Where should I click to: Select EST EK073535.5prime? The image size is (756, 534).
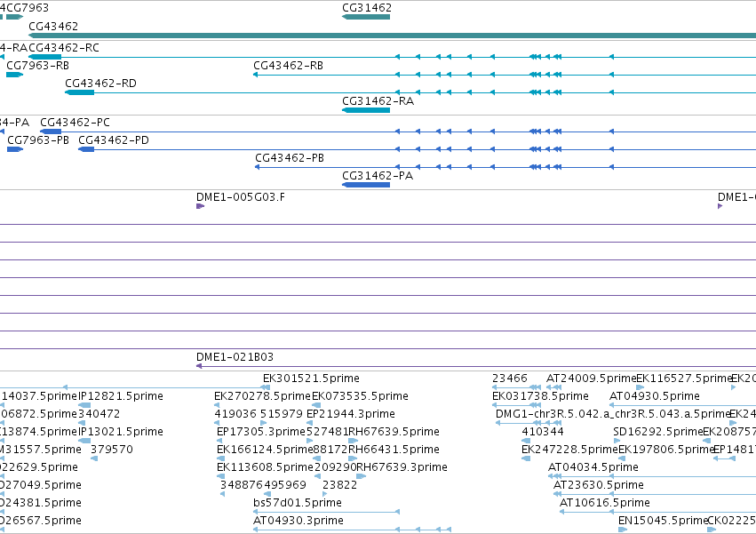pyautogui.click(x=360, y=396)
